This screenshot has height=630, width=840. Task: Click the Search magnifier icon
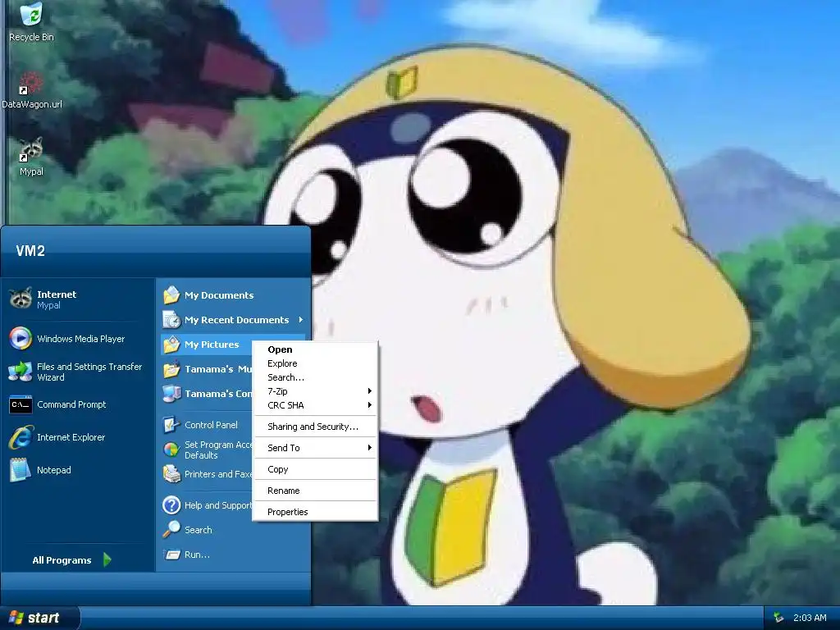(171, 530)
